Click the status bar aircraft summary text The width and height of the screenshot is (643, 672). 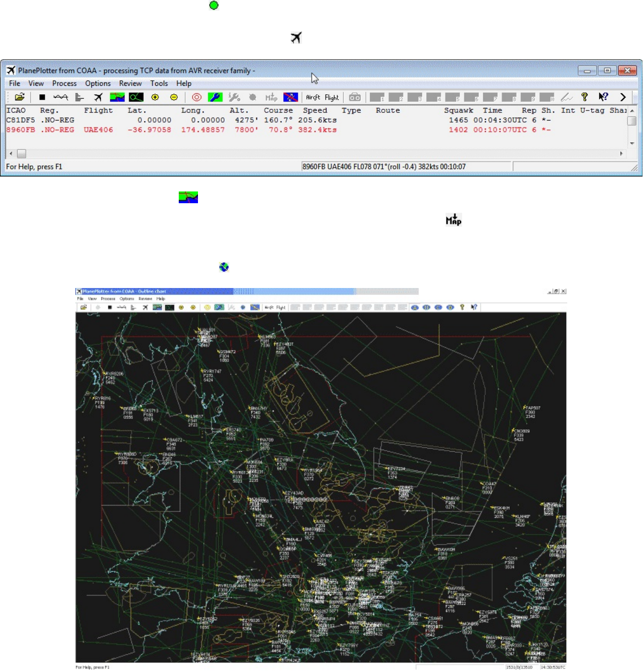[x=384, y=166]
